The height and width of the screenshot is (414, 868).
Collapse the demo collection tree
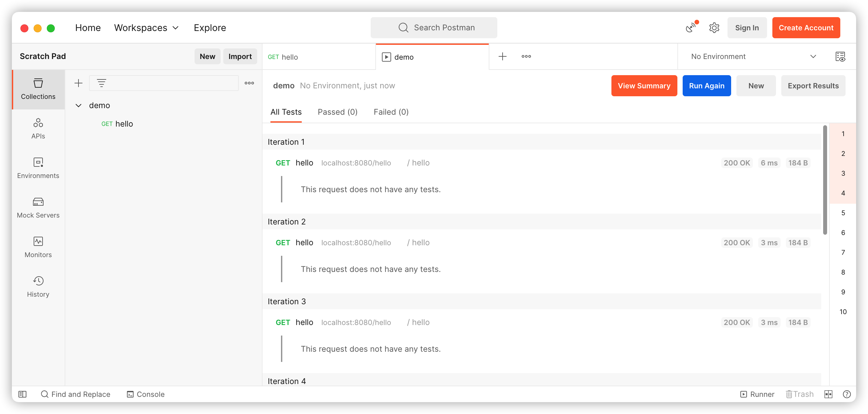coord(78,105)
